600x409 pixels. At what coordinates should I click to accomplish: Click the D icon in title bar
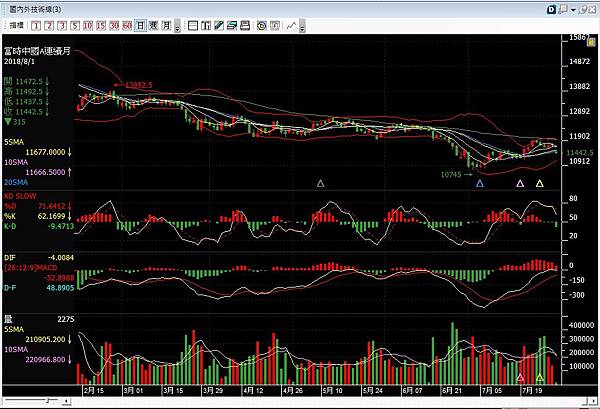coord(551,10)
